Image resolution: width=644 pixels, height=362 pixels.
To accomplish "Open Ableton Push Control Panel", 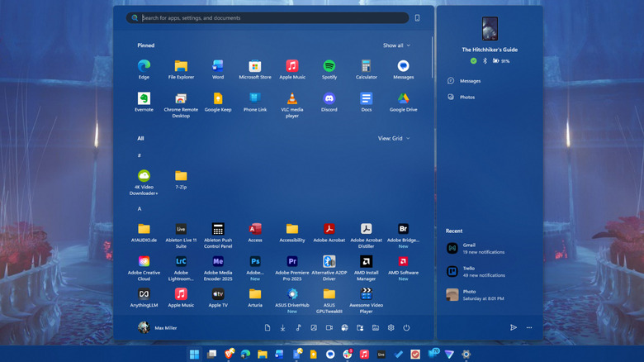I will tap(218, 236).
